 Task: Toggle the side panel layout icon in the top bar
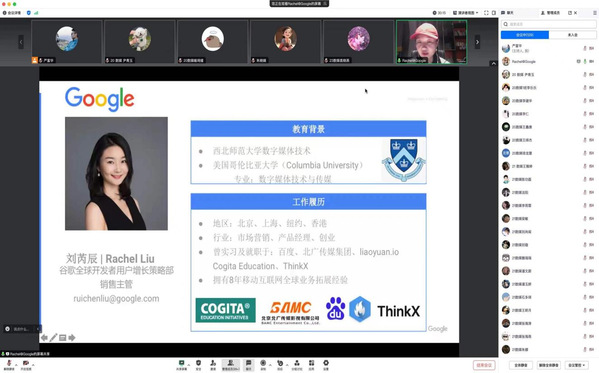tap(494, 13)
